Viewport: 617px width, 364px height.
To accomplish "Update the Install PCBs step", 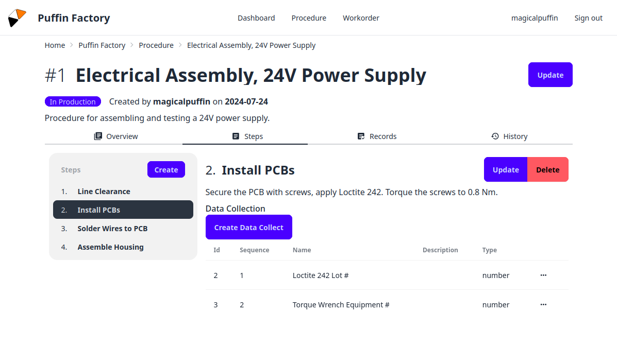I will pyautogui.click(x=505, y=169).
